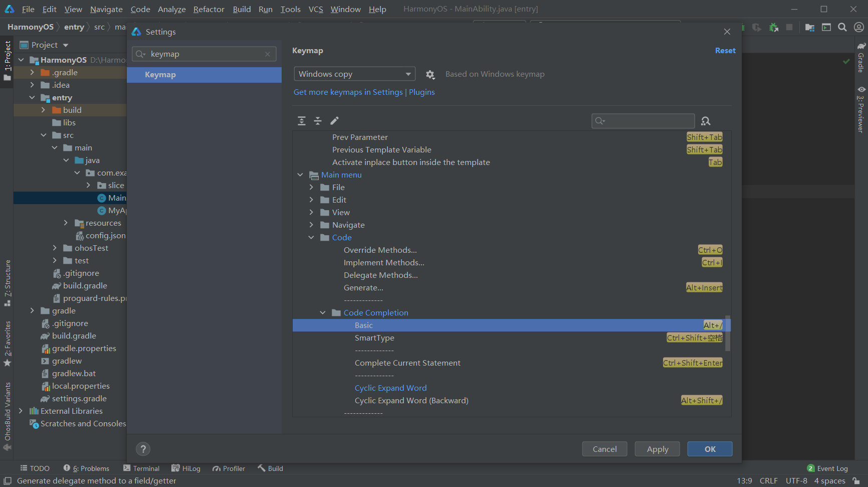Collapse the Code Completion keymap group
Image resolution: width=868 pixels, height=487 pixels.
click(x=323, y=313)
